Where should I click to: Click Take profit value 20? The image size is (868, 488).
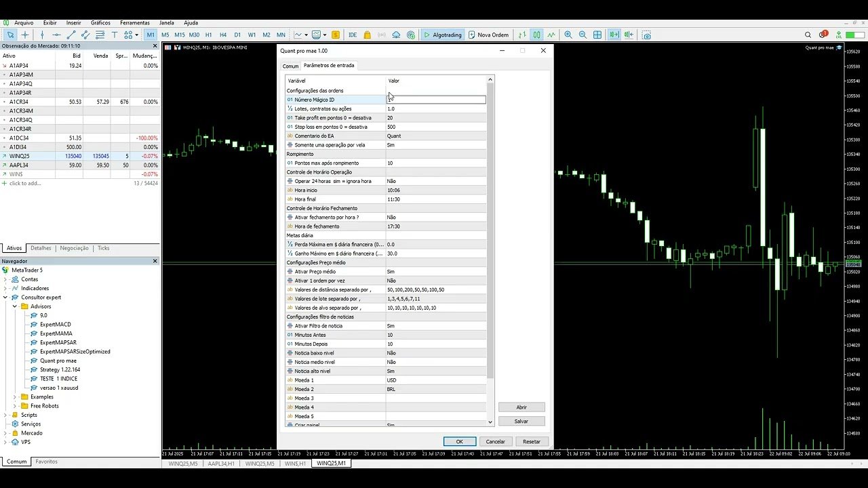coord(436,117)
